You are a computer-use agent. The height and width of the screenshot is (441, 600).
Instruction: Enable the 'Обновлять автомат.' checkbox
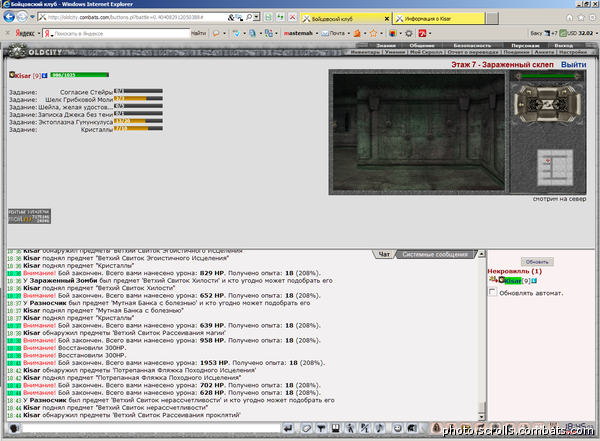492,292
